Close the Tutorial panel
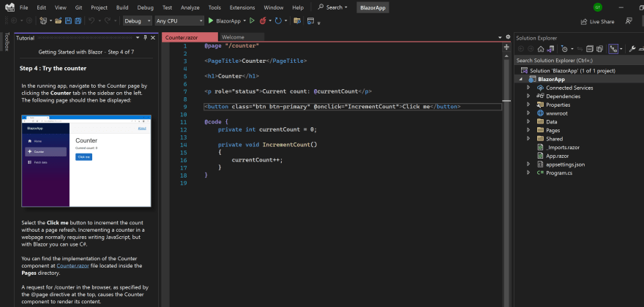 (153, 38)
